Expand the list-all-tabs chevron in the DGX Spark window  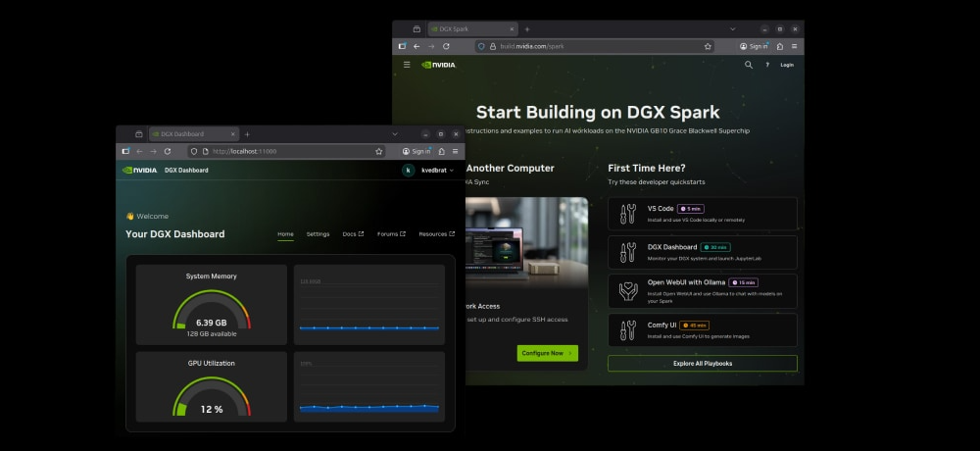732,29
